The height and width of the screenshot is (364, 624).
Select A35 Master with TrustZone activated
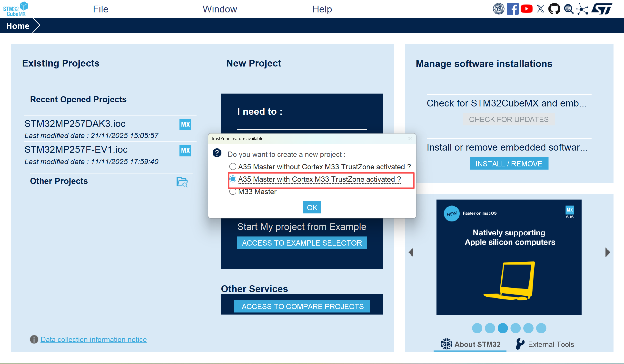click(x=233, y=179)
